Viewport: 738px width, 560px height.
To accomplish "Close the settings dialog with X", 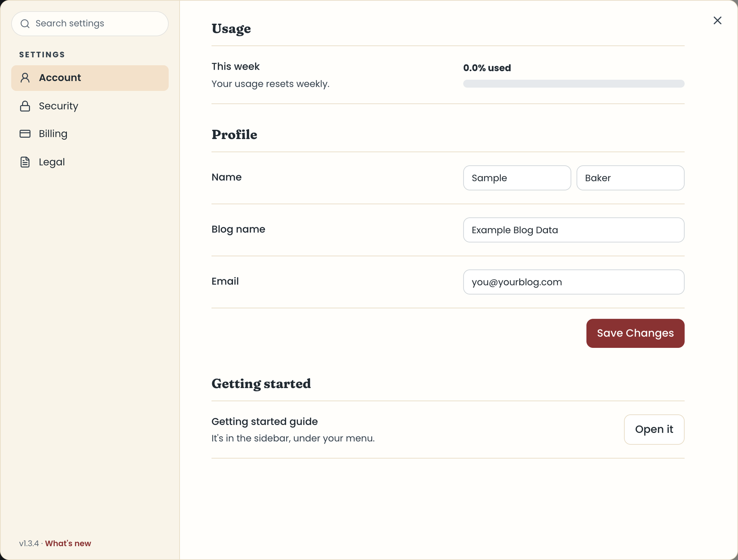I will click(x=717, y=20).
